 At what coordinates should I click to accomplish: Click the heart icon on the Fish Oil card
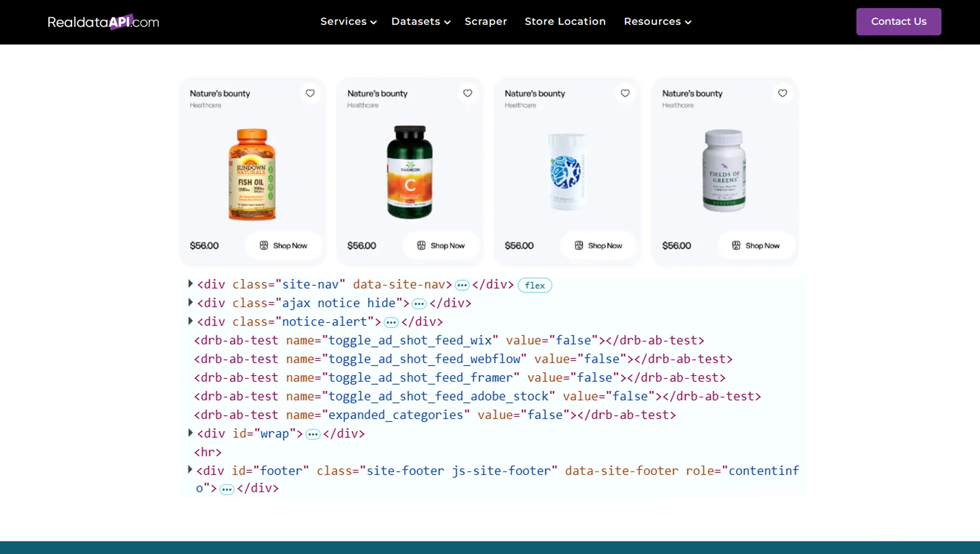pos(310,93)
